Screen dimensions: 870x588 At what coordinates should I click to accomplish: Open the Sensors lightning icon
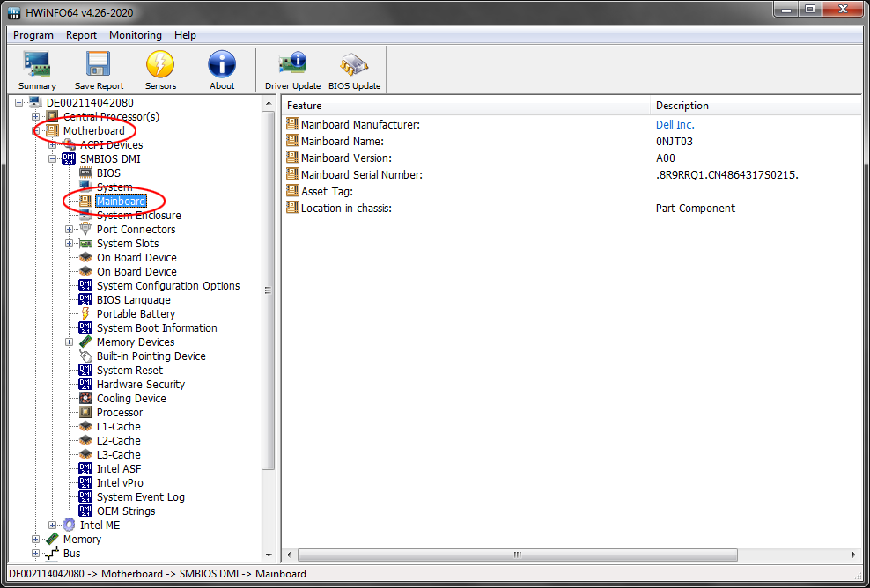(x=160, y=70)
